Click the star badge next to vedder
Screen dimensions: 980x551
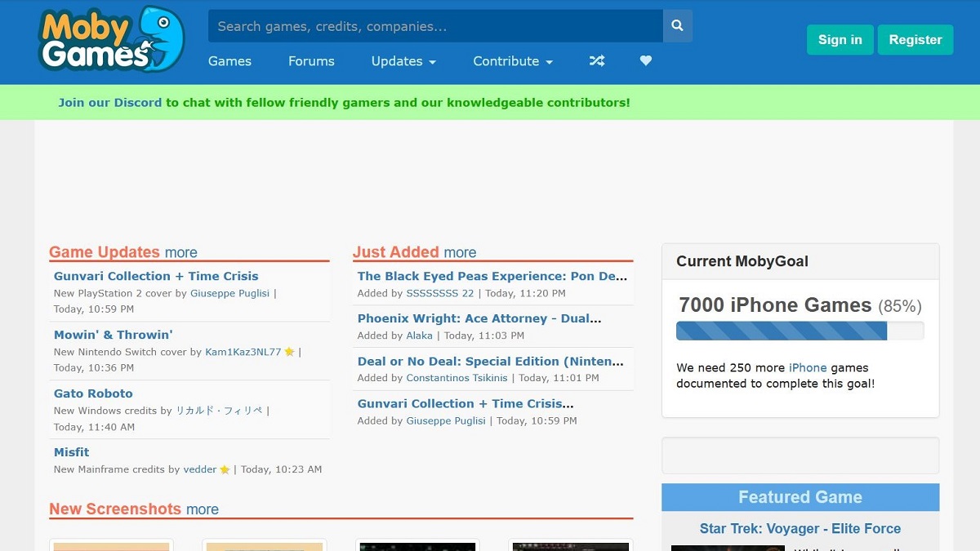(225, 470)
